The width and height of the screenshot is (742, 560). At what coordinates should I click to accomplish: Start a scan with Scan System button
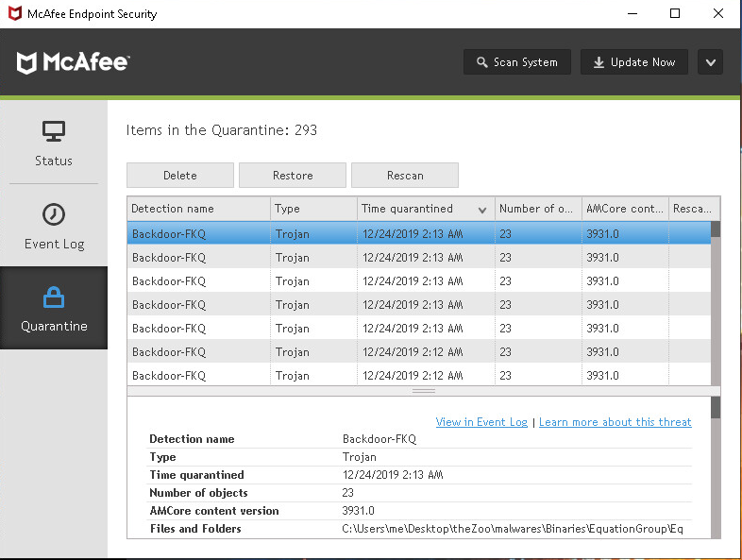point(517,62)
